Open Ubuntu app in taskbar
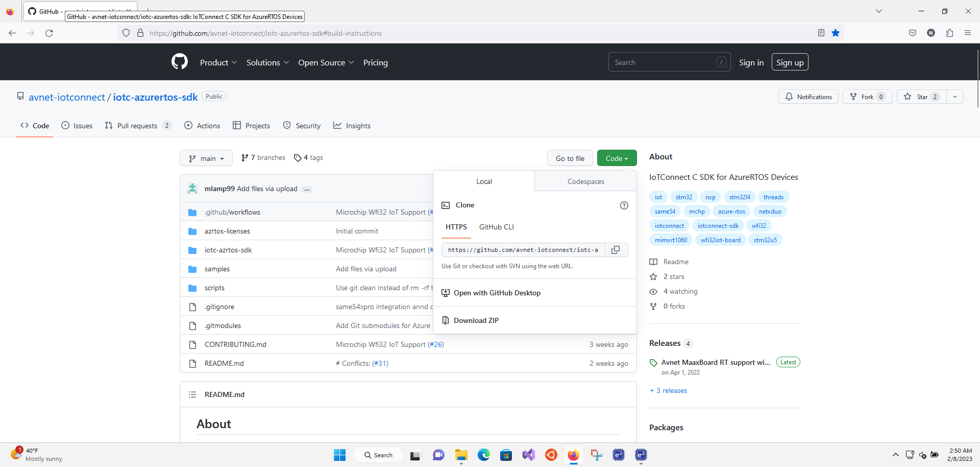The height and width of the screenshot is (467, 980). 551,455
